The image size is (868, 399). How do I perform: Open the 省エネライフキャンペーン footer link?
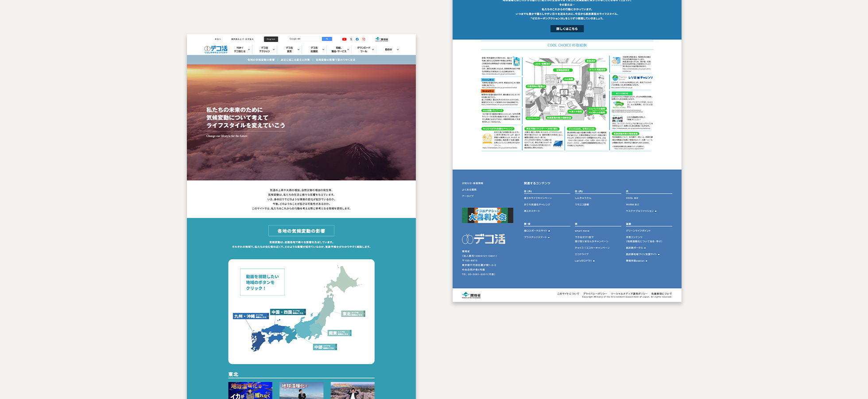538,198
